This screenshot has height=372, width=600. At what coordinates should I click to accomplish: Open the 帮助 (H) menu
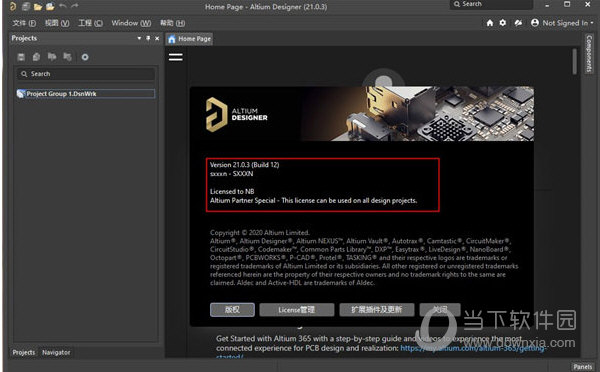click(173, 23)
